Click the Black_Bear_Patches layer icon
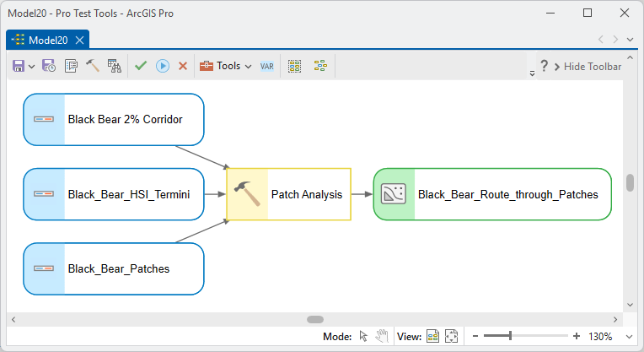This screenshot has height=352, width=644. 44,268
